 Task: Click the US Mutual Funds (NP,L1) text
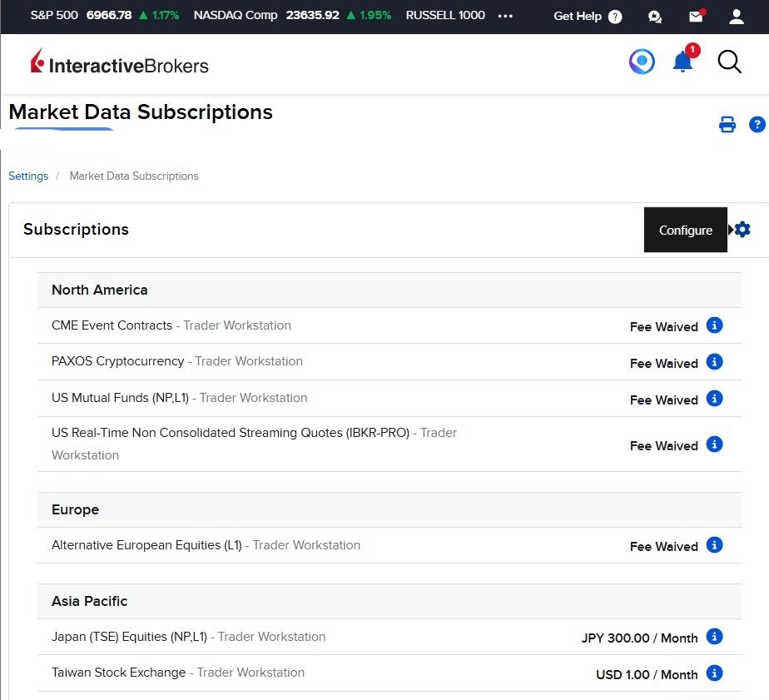(x=120, y=397)
